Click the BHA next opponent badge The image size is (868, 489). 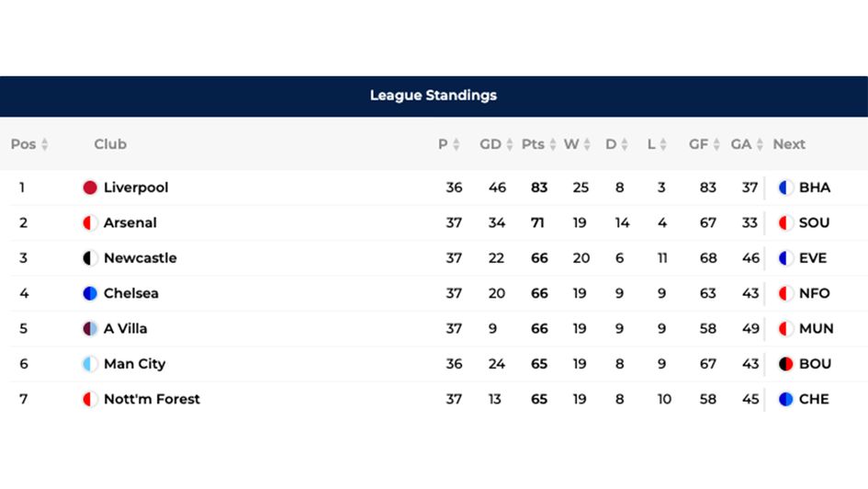[786, 188]
